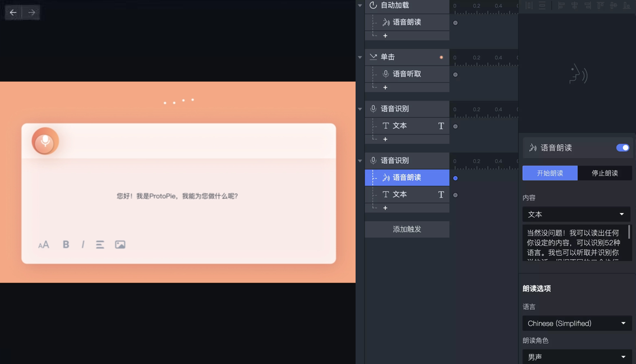Click the 开始朗读 button
636x364 pixels.
550,173
